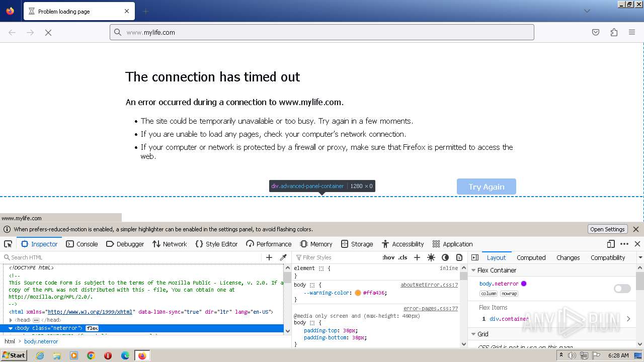Open the Debugger tab
The image size is (644, 362).
pyautogui.click(x=125, y=244)
